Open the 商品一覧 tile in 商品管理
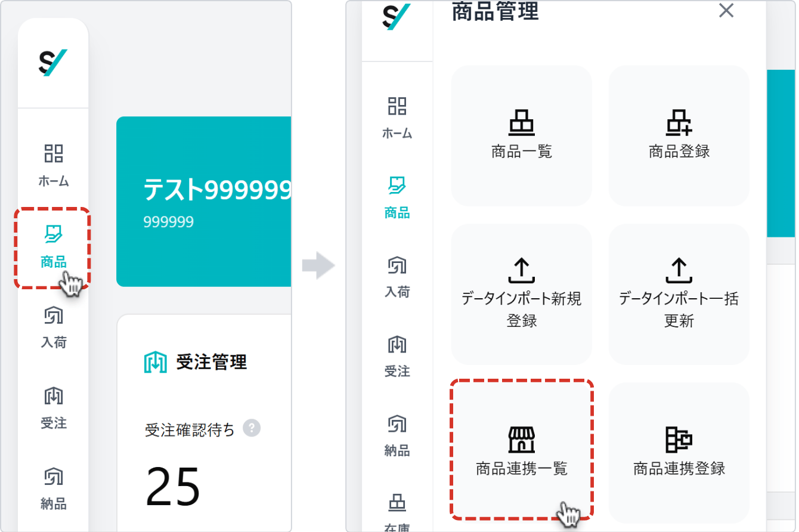The height and width of the screenshot is (532, 799). [521, 135]
